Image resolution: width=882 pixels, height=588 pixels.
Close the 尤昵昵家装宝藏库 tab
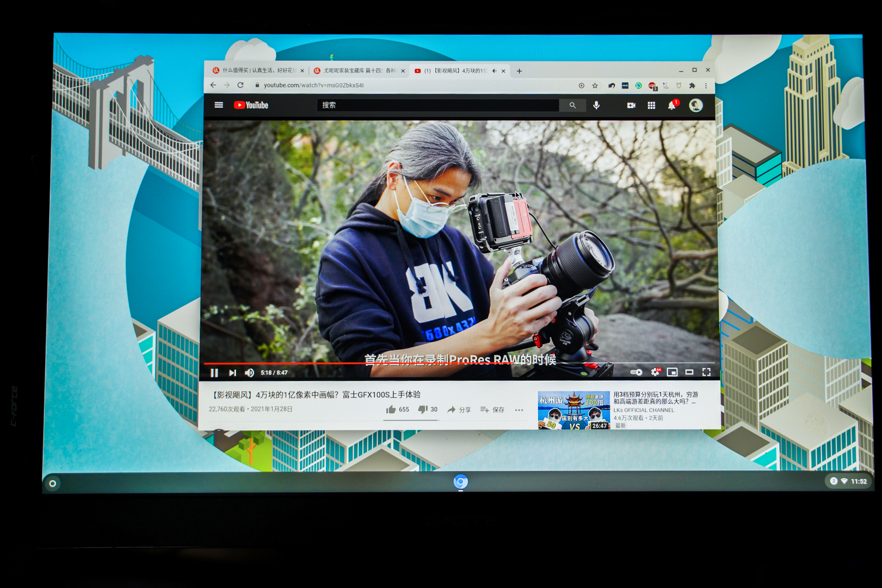click(403, 71)
